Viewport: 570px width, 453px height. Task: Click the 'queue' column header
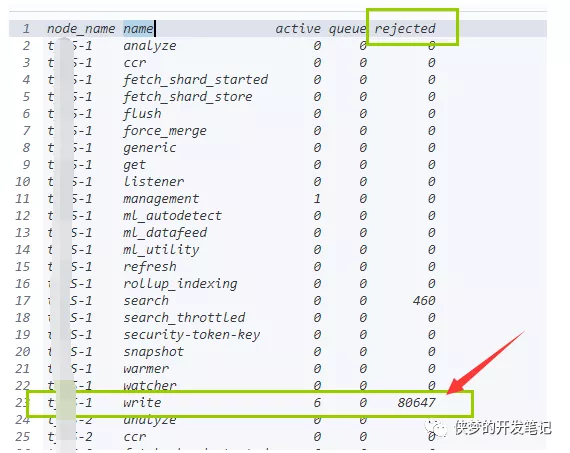coord(347,29)
